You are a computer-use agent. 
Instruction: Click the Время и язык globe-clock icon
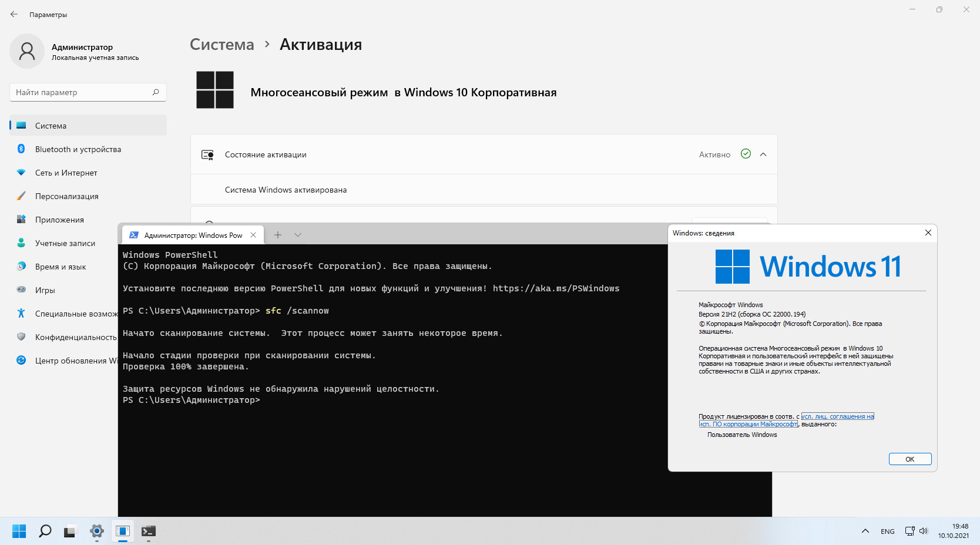coord(21,266)
